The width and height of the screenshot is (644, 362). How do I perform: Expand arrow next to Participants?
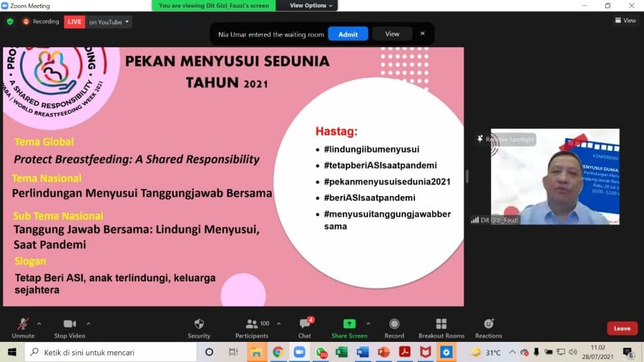[279, 324]
